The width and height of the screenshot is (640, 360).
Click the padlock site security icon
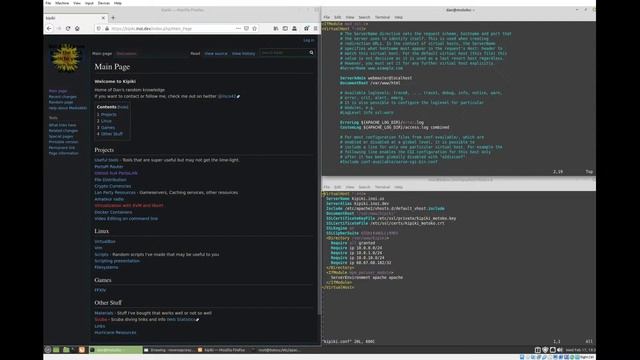coord(107,29)
